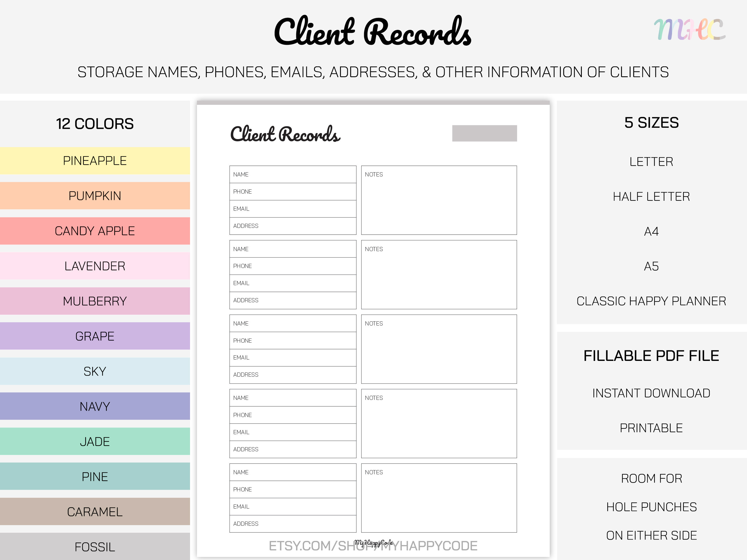Select the GRAPE color bar
The height and width of the screenshot is (560, 747).
tap(95, 336)
